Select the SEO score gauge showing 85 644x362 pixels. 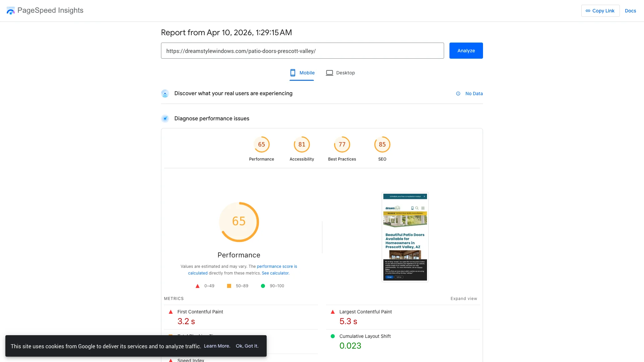pos(382,144)
